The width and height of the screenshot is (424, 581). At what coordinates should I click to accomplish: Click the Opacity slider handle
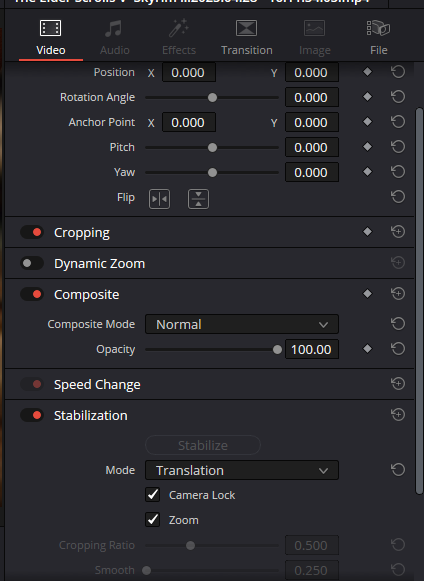pyautogui.click(x=277, y=349)
